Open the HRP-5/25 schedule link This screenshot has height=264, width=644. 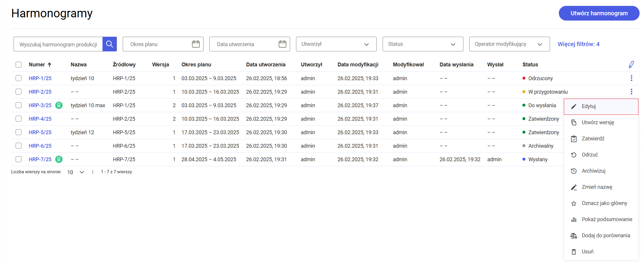tap(40, 132)
